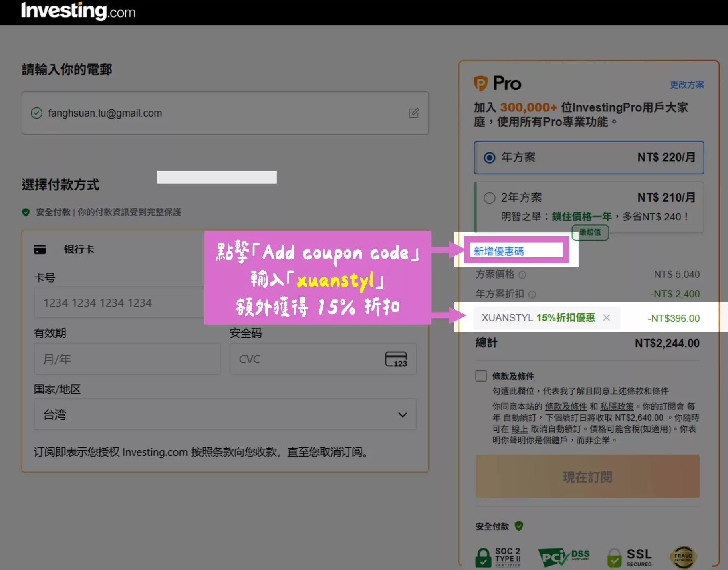
Task: Click the CVC card hint icon
Action: pyautogui.click(x=396, y=359)
